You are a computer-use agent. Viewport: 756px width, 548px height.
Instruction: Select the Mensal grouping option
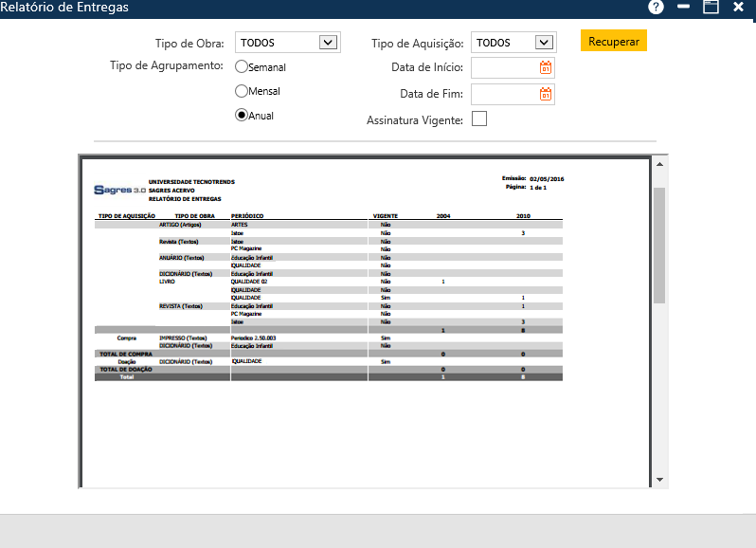tap(242, 91)
